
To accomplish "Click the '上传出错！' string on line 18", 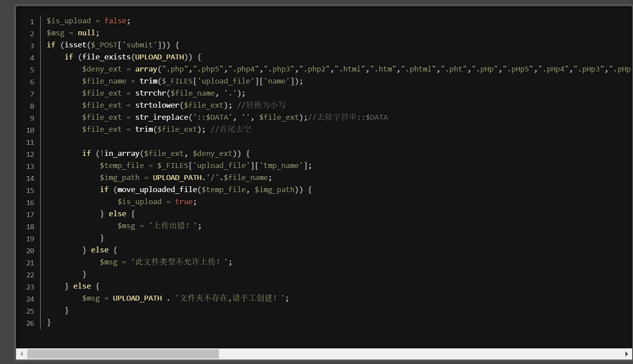I will click(x=175, y=226).
